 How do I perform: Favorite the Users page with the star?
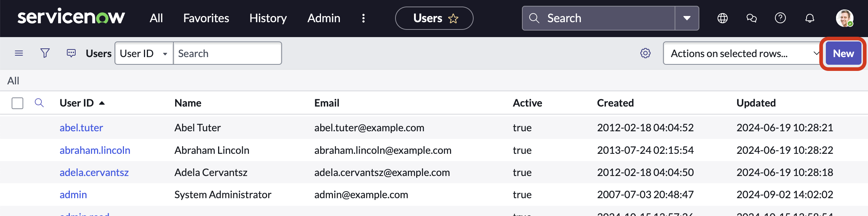pos(453,18)
